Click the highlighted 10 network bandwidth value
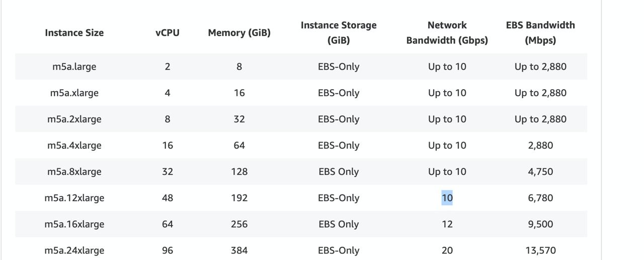The image size is (644, 260). (x=447, y=198)
